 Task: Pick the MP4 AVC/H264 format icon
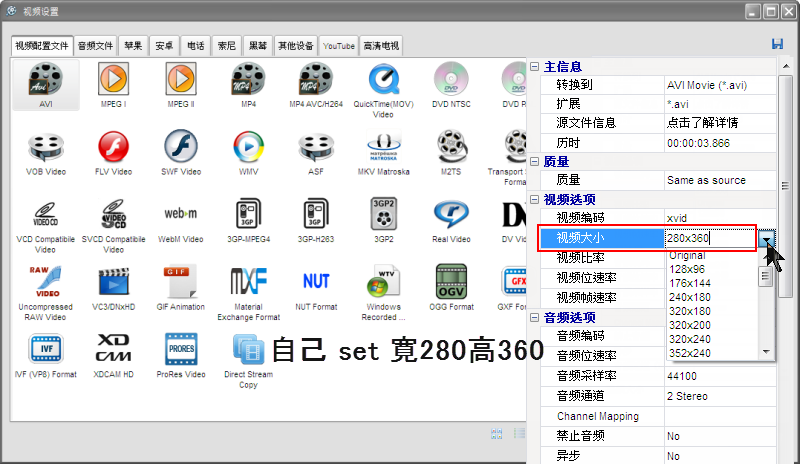316,79
